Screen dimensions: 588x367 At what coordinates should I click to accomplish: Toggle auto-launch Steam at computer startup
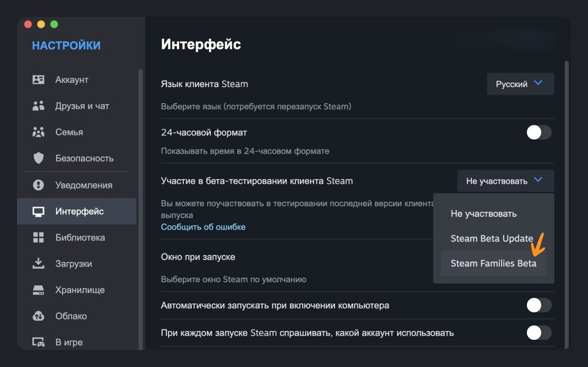point(539,306)
